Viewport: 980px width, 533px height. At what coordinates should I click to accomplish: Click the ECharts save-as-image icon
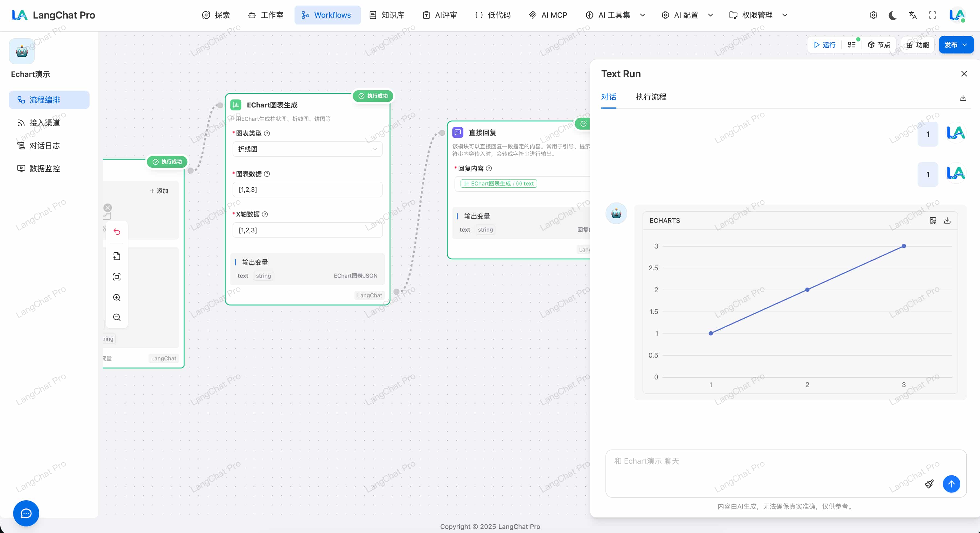933,220
